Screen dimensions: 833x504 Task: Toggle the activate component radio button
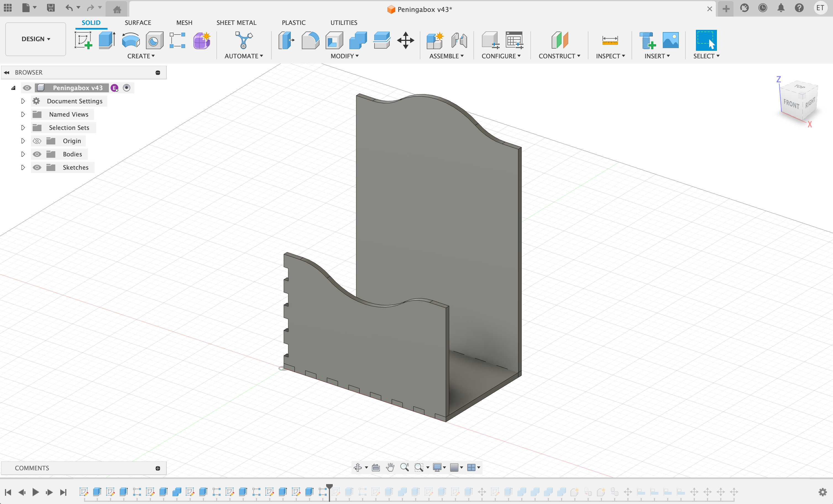pyautogui.click(x=126, y=88)
